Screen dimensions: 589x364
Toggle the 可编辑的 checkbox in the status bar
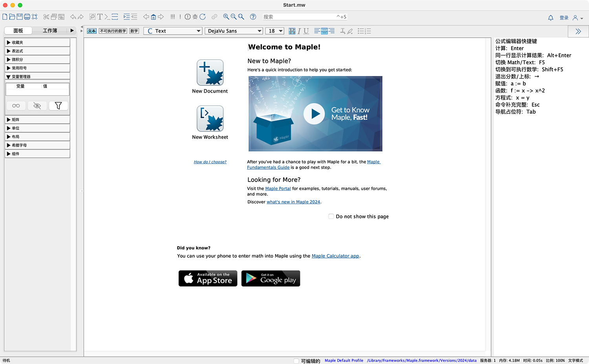(x=296, y=361)
